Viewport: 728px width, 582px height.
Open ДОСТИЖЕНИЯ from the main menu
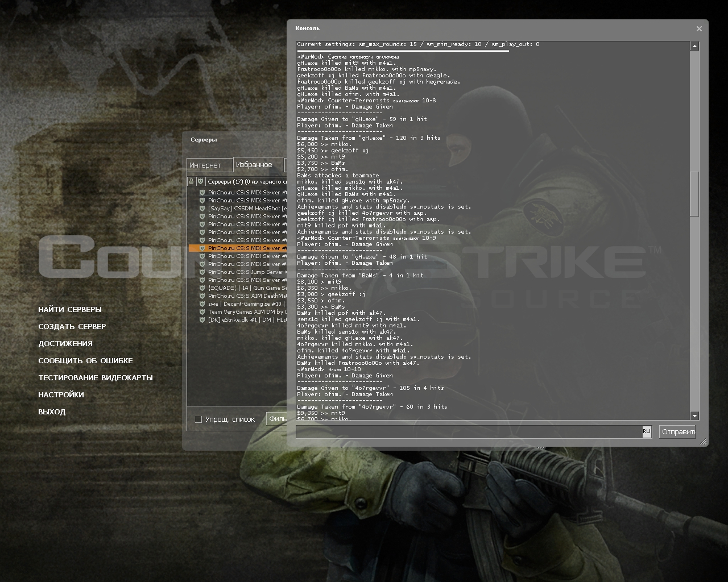[x=65, y=344]
